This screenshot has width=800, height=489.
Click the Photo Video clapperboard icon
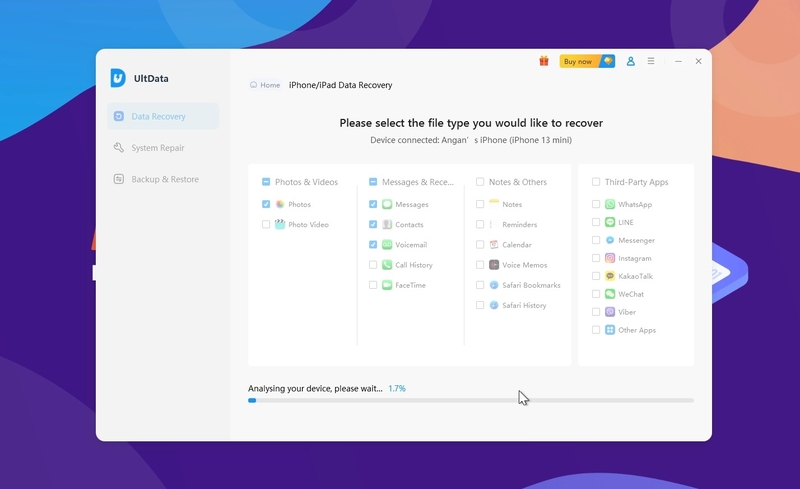[x=280, y=224]
